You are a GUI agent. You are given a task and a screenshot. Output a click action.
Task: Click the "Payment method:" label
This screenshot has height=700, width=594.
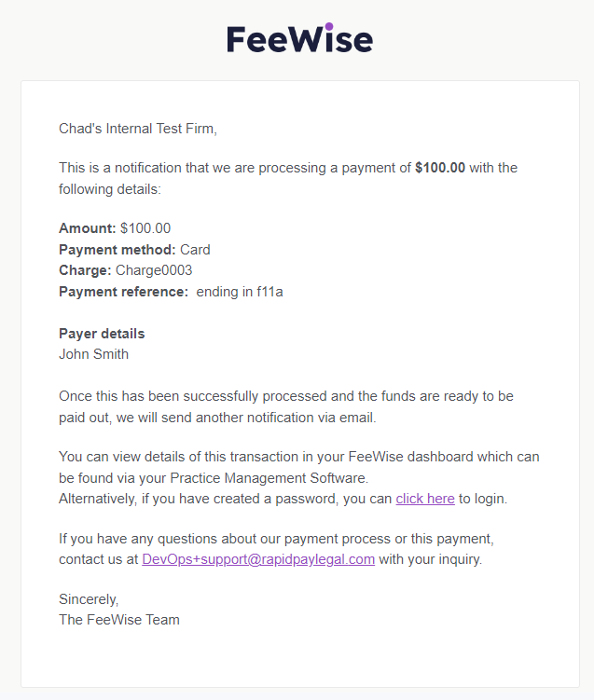[117, 250]
